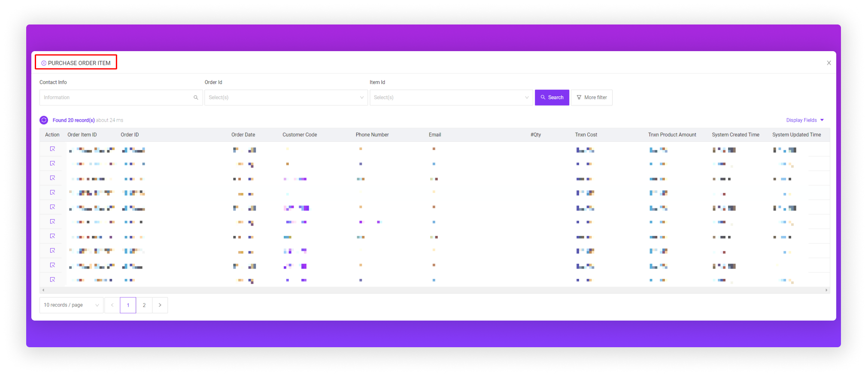Open the 10 records / page dropdown
This screenshot has width=868, height=376.
tap(71, 305)
